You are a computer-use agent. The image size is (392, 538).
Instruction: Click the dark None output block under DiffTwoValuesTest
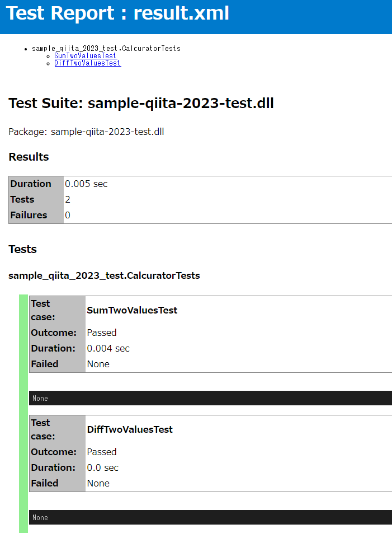[210, 517]
